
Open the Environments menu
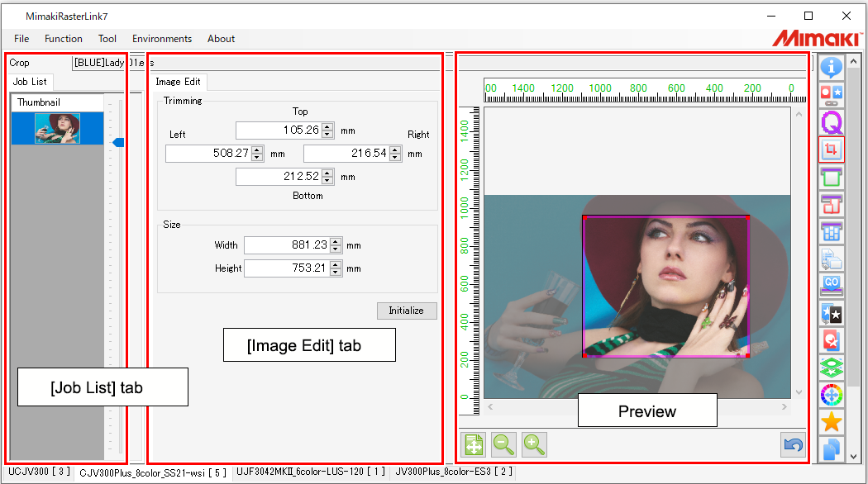[x=162, y=38]
